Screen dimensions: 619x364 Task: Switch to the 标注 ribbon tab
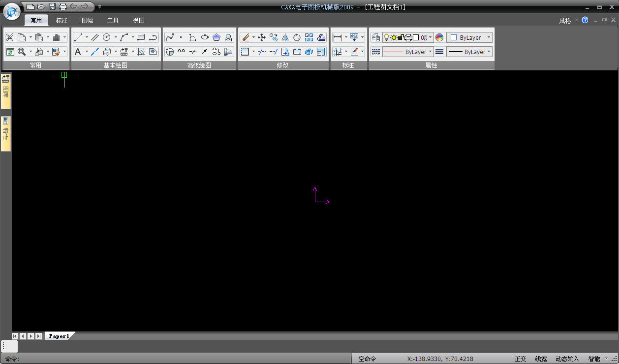pyautogui.click(x=62, y=21)
